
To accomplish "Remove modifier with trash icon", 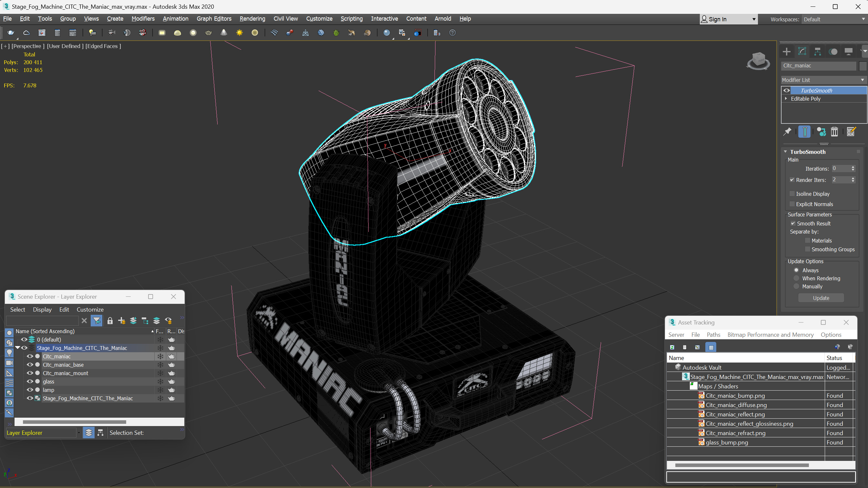I will point(834,132).
